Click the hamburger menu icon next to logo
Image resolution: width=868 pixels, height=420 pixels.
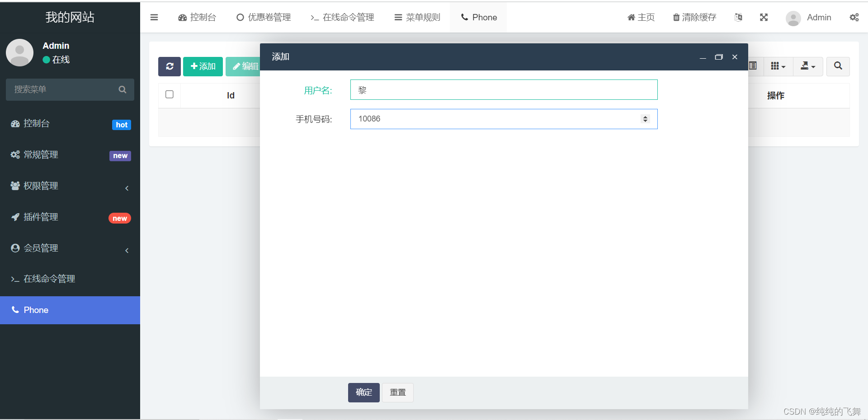click(x=154, y=17)
